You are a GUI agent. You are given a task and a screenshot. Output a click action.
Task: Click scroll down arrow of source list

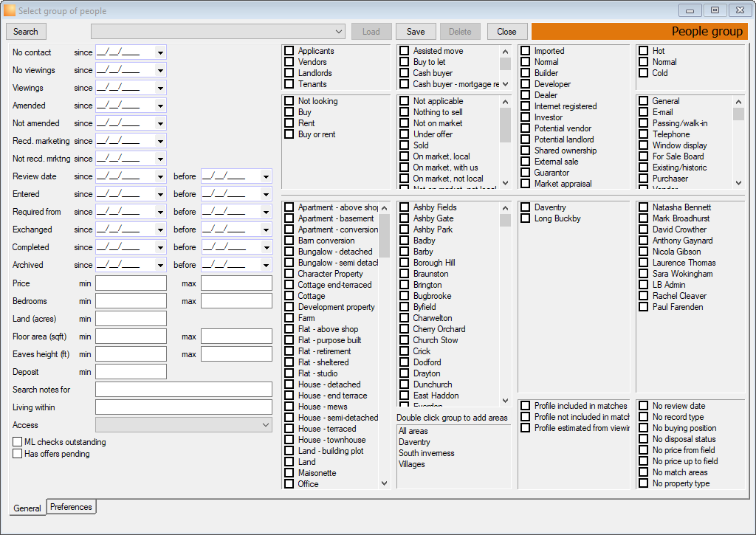(738, 183)
